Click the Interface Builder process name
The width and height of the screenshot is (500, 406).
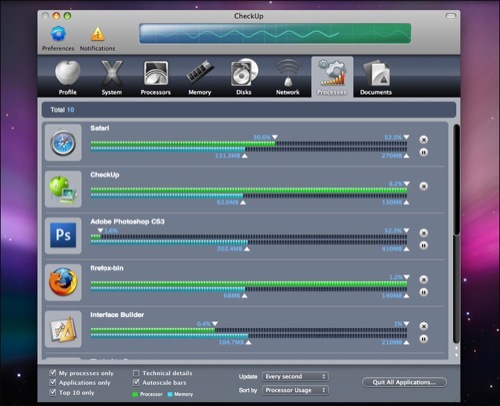coord(117,315)
